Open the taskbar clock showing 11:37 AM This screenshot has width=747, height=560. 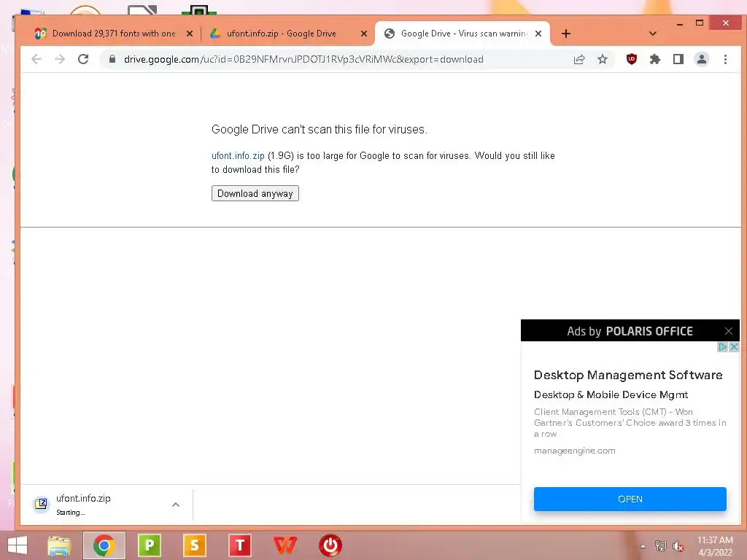tap(715, 546)
